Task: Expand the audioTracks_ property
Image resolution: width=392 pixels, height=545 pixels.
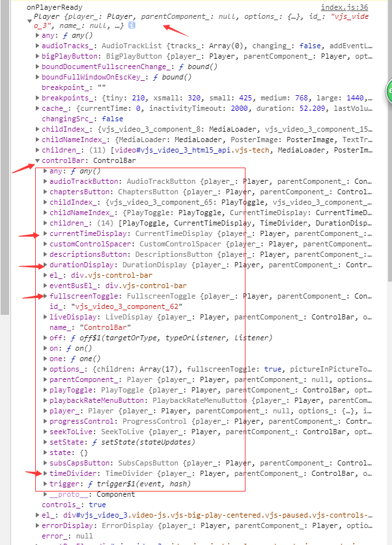Action: click(x=38, y=46)
